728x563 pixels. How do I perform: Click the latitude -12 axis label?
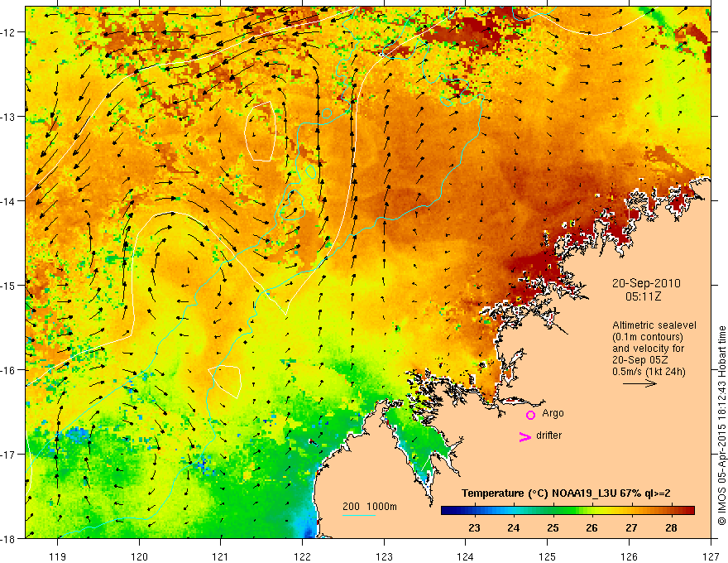click(8, 32)
